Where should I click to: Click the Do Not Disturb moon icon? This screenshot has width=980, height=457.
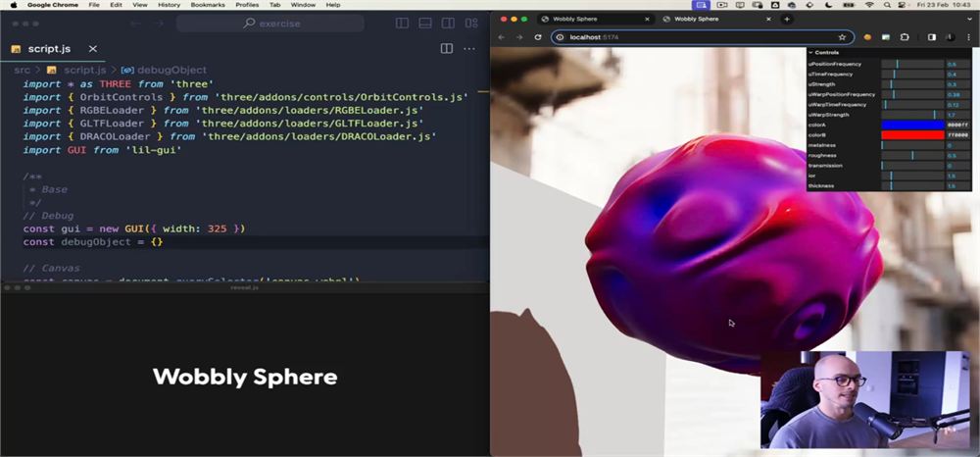coord(829,4)
